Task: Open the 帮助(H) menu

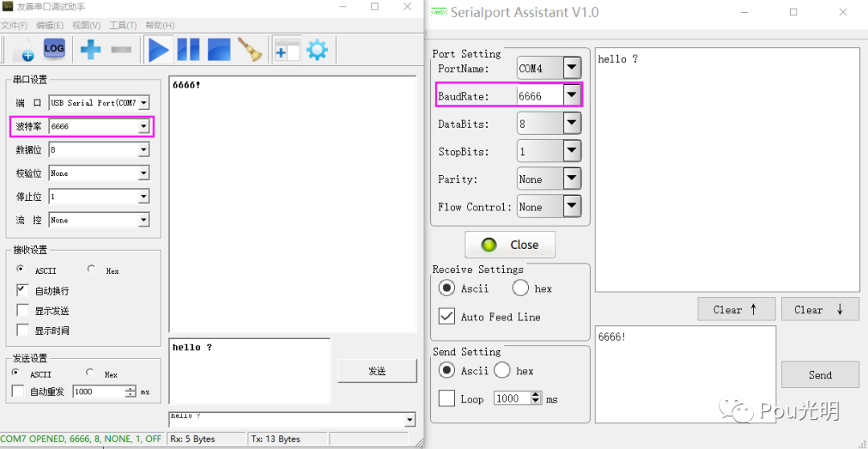Action: pyautogui.click(x=160, y=26)
